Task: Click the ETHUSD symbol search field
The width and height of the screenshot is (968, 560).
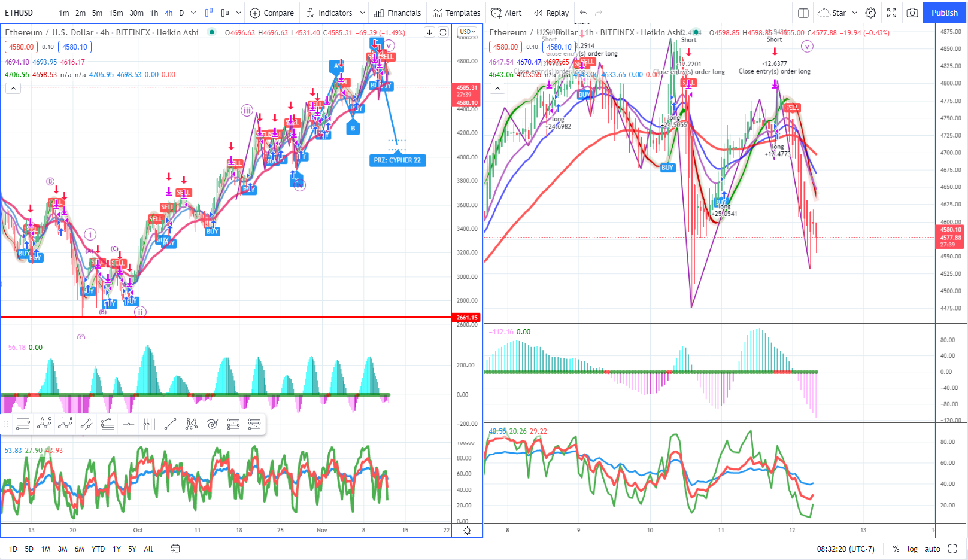Action: click(x=27, y=13)
